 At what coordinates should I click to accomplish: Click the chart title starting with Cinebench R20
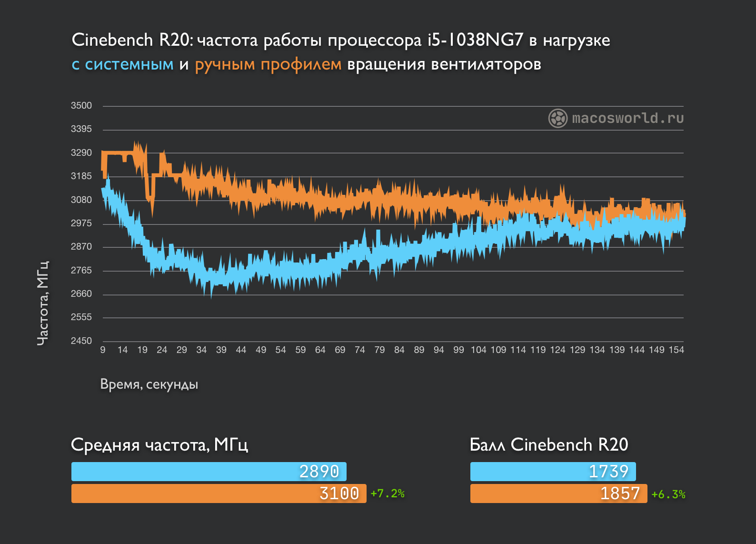coord(340,40)
